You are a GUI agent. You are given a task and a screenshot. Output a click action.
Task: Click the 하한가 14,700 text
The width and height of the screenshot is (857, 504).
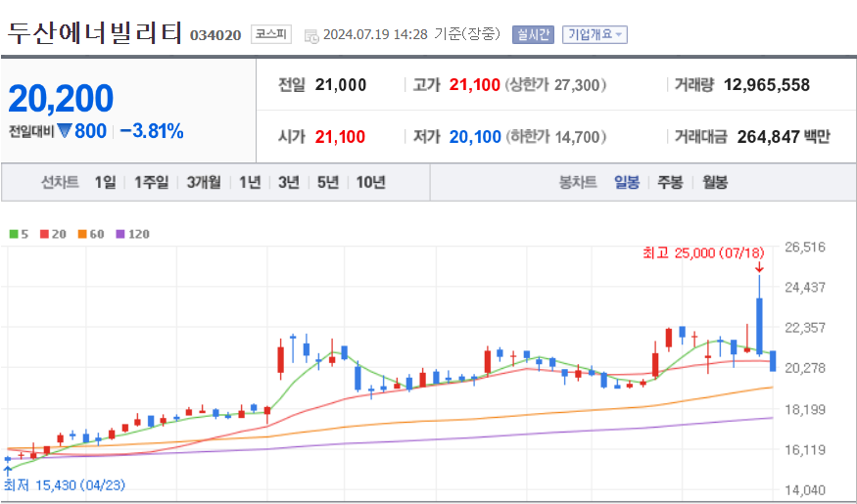tap(555, 136)
